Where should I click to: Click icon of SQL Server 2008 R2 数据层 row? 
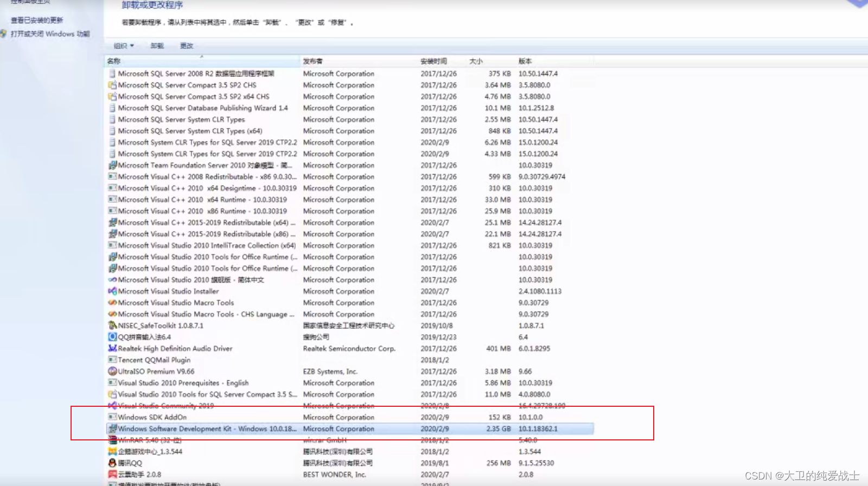click(x=112, y=74)
